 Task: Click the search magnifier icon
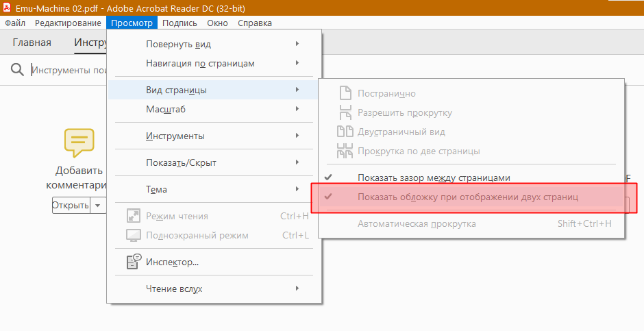point(17,69)
